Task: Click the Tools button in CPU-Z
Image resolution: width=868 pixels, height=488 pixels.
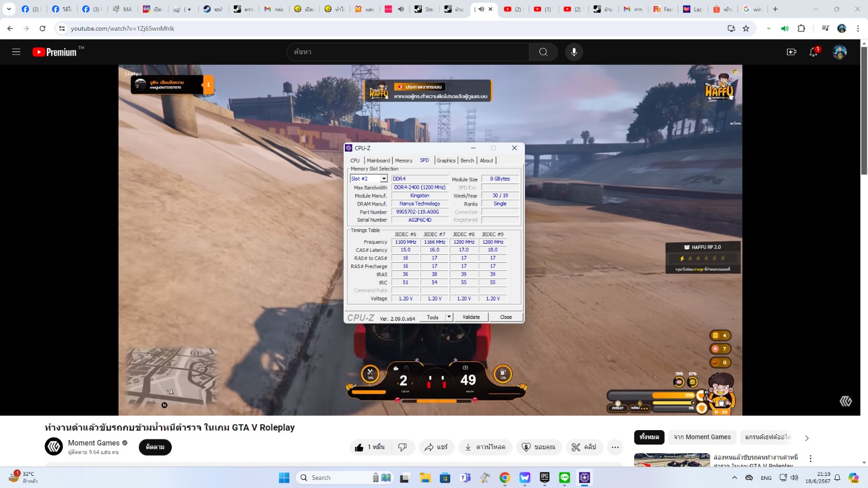Action: (x=433, y=317)
